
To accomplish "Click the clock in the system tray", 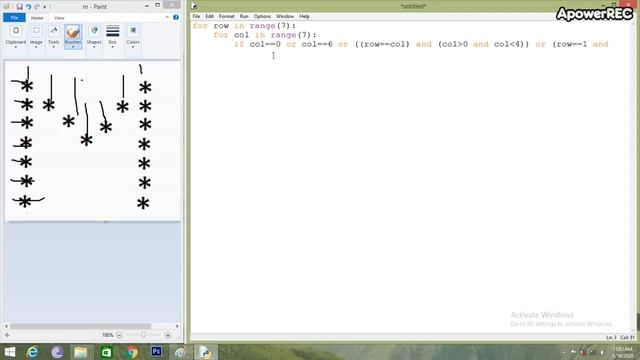I will 622,353.
